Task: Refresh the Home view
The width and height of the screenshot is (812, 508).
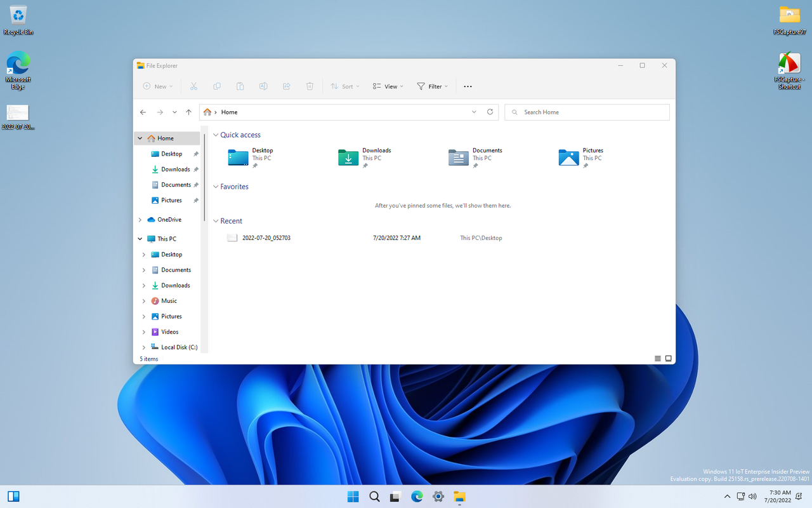Action: pos(490,112)
